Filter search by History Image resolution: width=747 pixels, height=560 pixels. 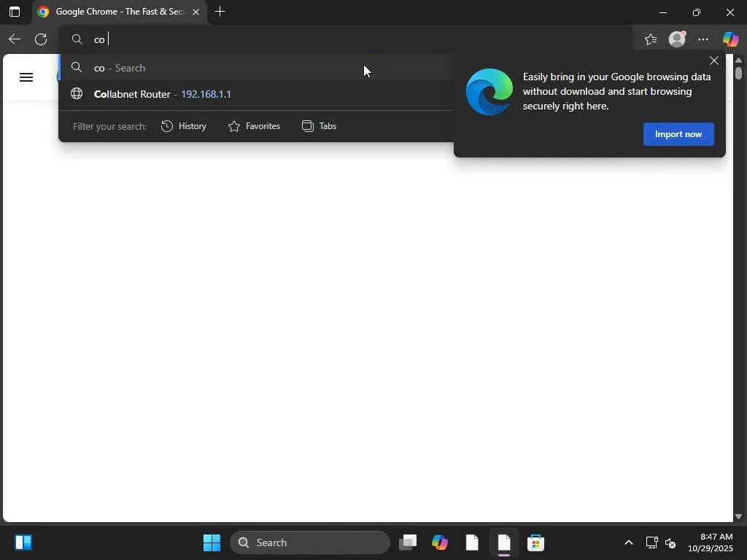coord(184,126)
